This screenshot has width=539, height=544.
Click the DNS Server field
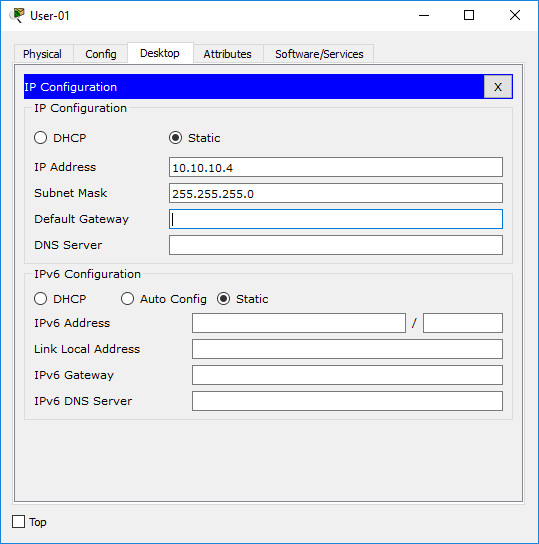coord(336,245)
